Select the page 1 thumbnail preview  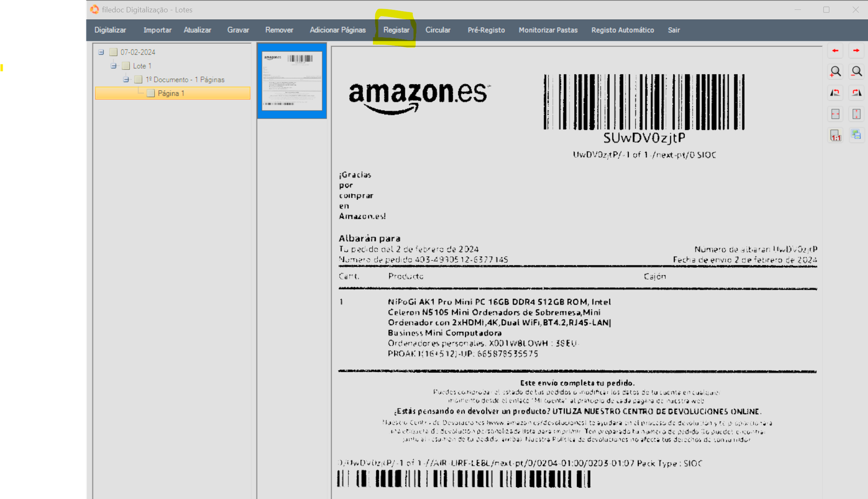point(292,81)
